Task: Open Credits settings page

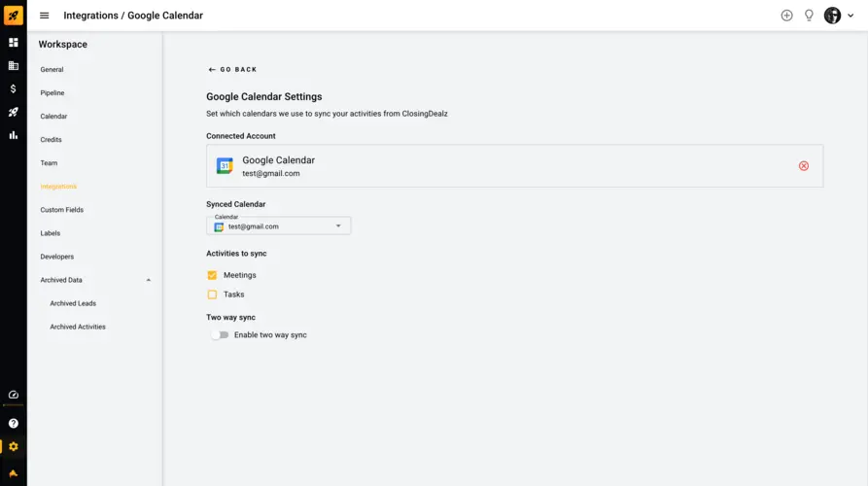Action: [x=51, y=140]
